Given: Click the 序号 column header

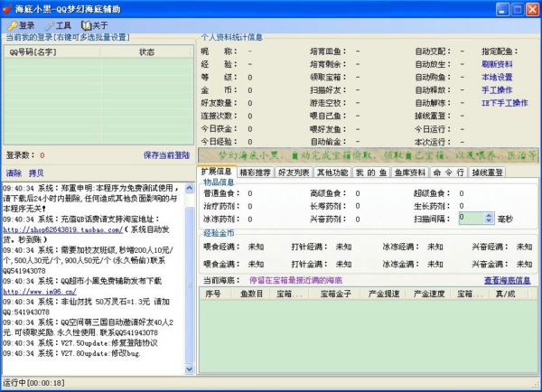Looking at the screenshot, I should click(213, 294).
